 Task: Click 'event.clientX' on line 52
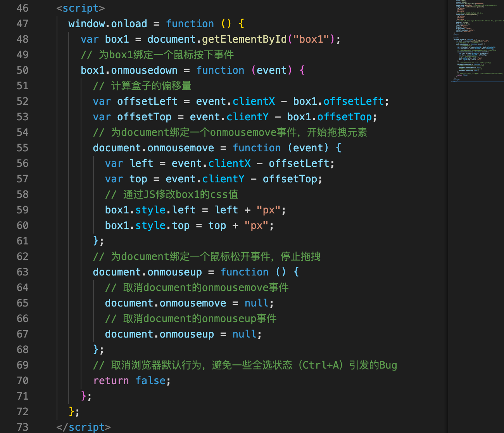pyautogui.click(x=235, y=101)
